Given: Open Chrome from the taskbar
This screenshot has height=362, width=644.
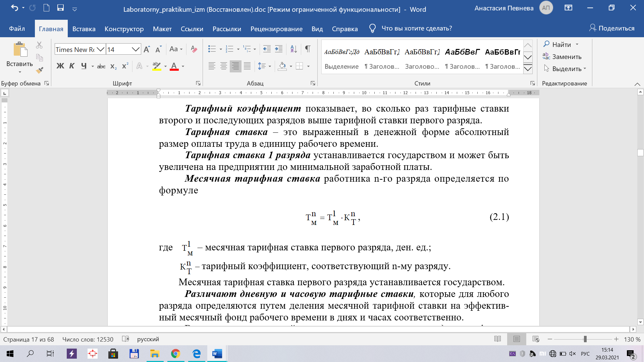Looking at the screenshot, I should [175, 354].
